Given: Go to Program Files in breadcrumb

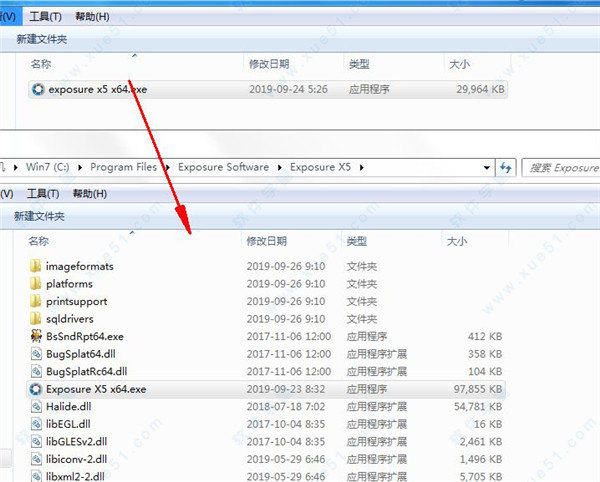Looking at the screenshot, I should pyautogui.click(x=124, y=167).
